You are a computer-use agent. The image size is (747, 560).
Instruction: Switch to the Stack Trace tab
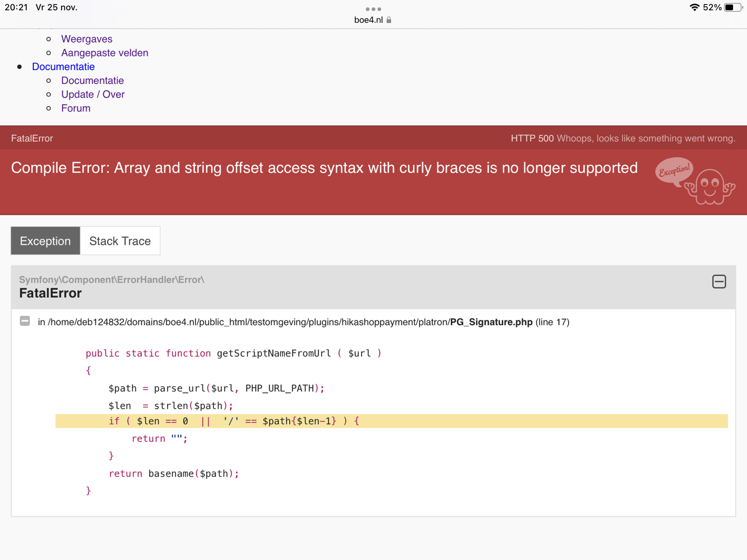click(120, 241)
